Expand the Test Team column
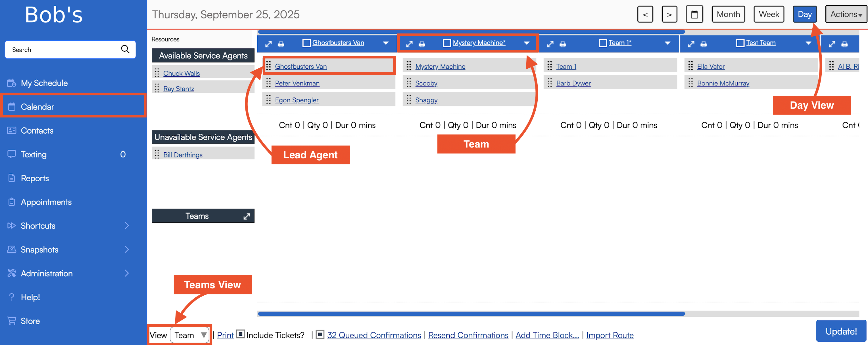Screen dimensions: 868x345 point(691,44)
